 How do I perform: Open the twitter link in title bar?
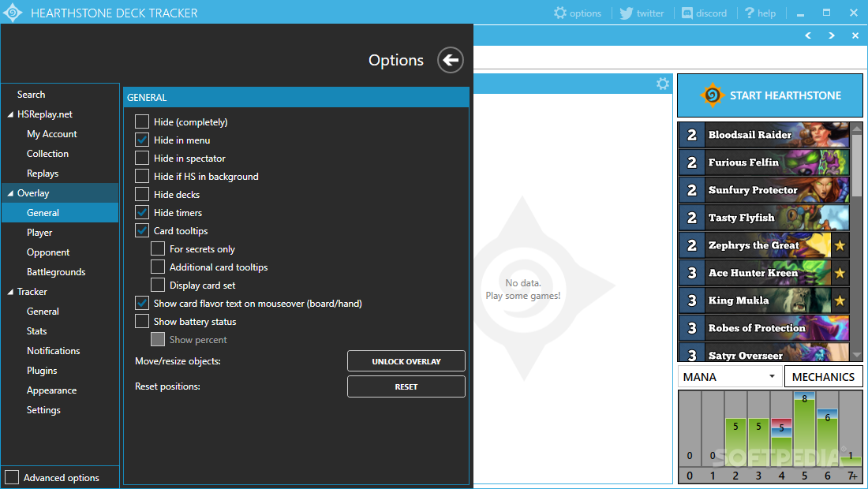pyautogui.click(x=642, y=13)
